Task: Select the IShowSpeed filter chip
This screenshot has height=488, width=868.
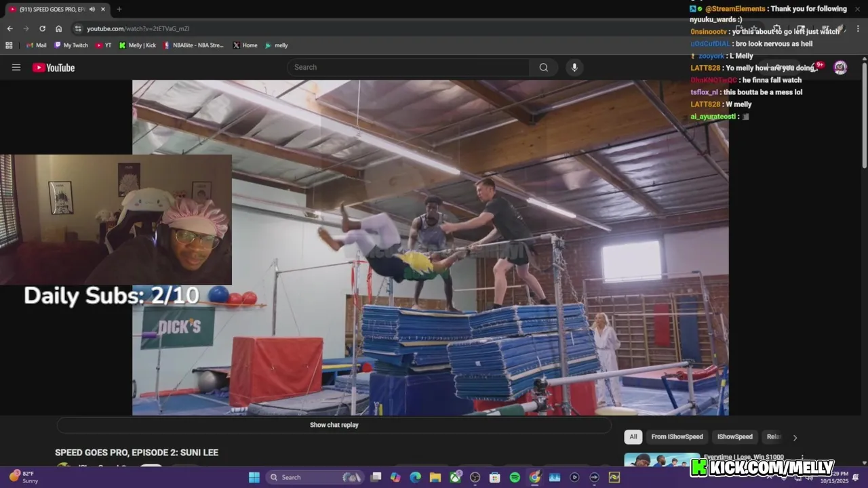Action: coord(735,437)
